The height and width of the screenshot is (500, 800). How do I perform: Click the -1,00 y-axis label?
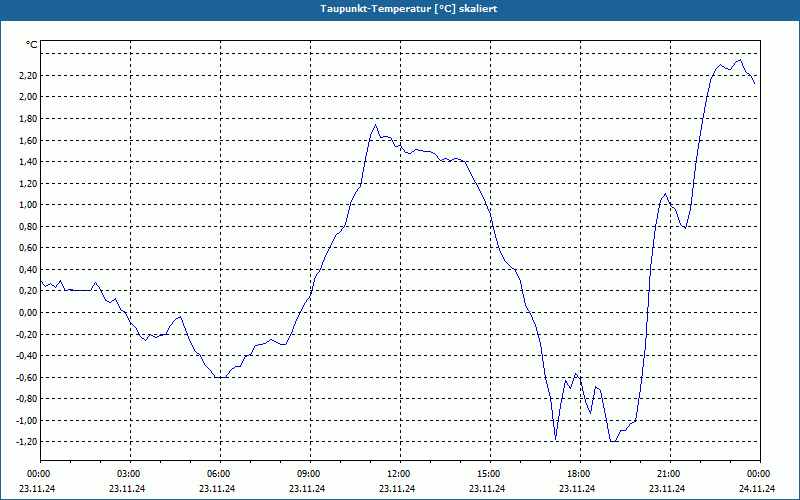28,420
